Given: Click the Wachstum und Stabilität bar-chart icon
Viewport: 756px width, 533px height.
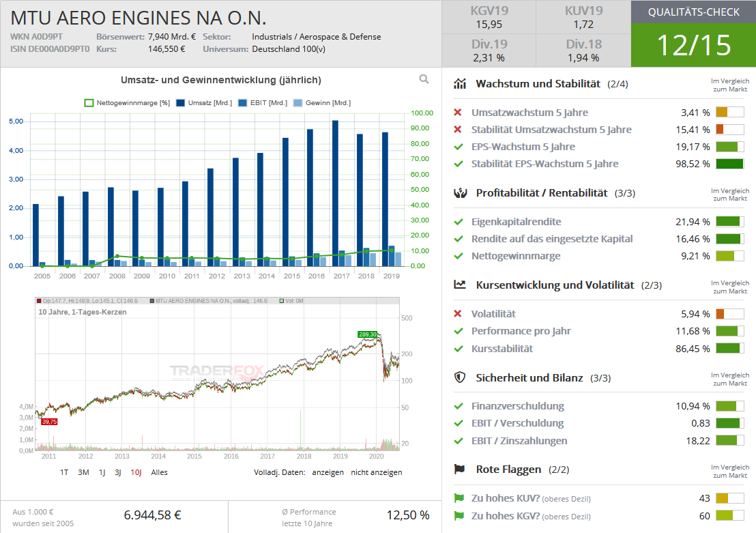Looking at the screenshot, I should (x=461, y=84).
